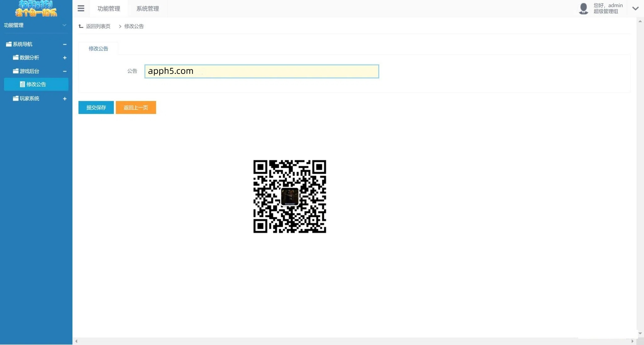
Task: Click the 数据分析 folder icon
Action: tap(16, 57)
